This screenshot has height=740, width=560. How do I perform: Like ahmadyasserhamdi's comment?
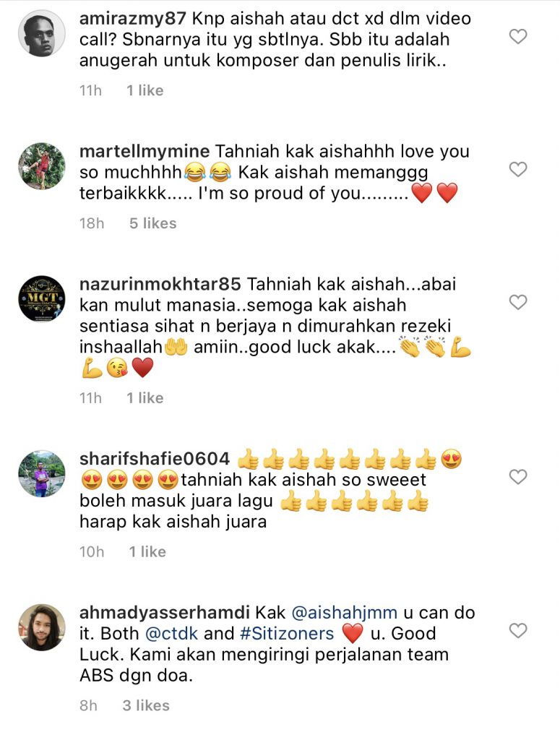point(518,630)
